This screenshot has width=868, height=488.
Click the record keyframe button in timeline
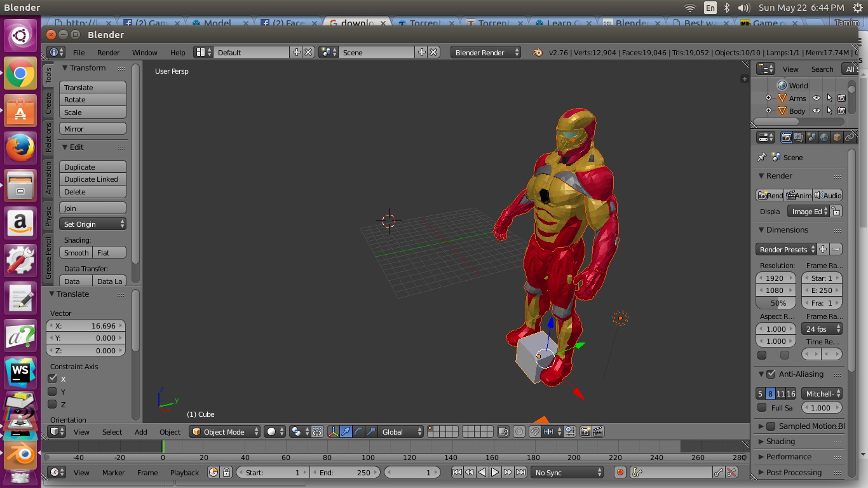tap(620, 472)
